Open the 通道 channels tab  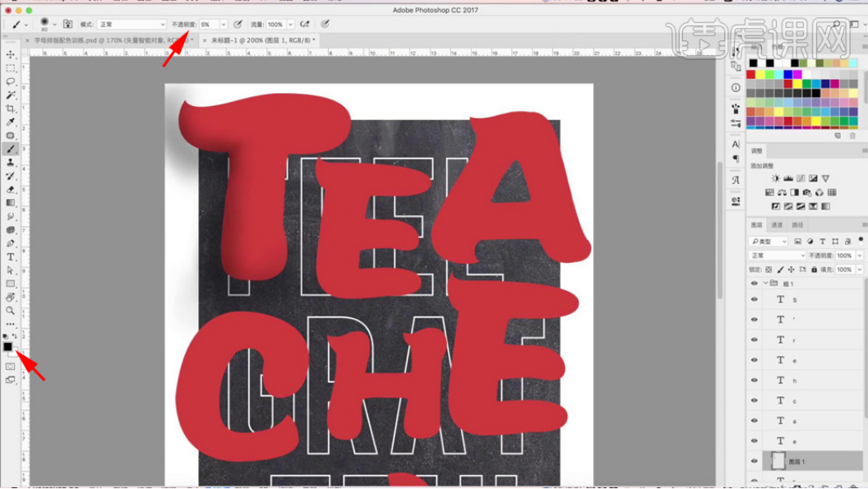click(x=778, y=225)
